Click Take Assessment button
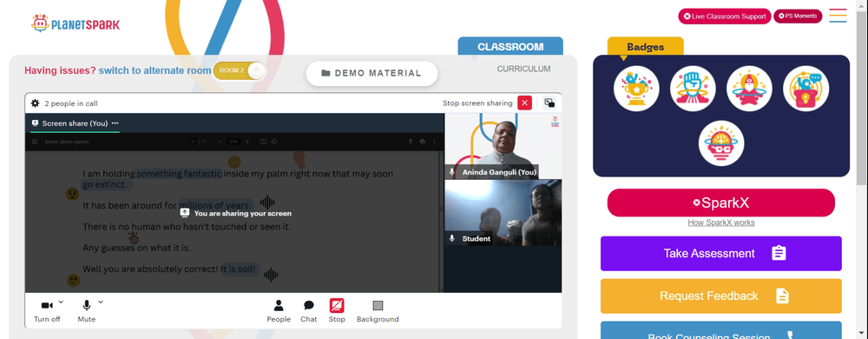The width and height of the screenshot is (868, 339). click(x=720, y=254)
